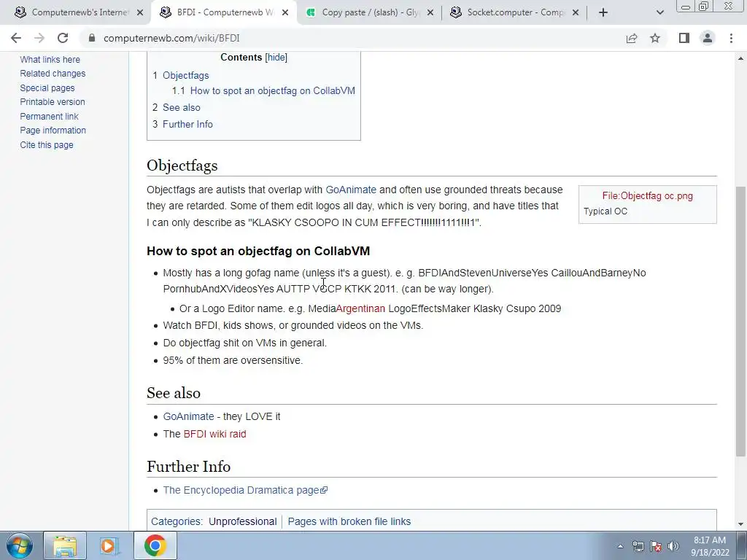Open Page information link
Viewport: 747px width, 560px height.
[53, 130]
